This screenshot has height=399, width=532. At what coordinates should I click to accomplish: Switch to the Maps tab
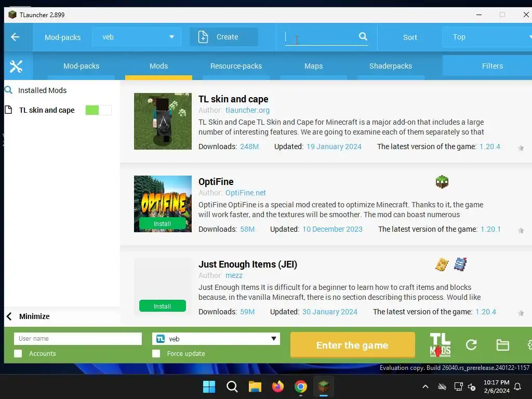click(x=313, y=66)
